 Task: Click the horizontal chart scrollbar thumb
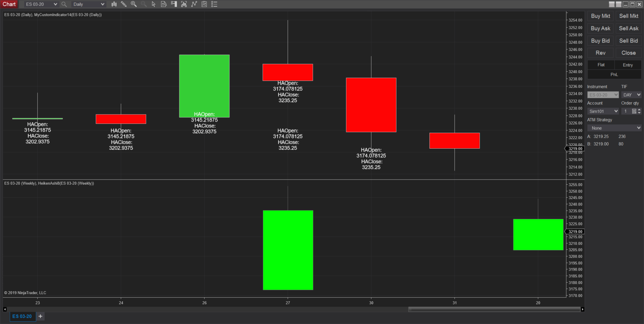[x=494, y=309]
